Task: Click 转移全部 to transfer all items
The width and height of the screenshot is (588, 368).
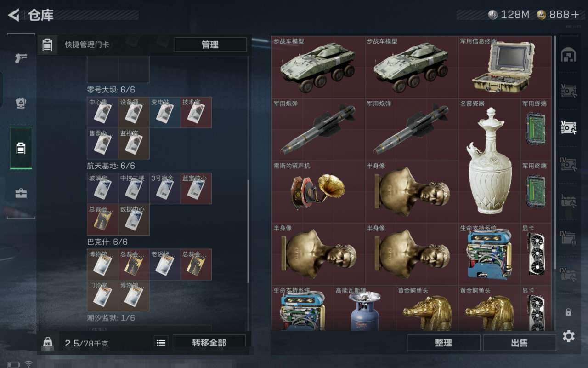Action: pyautogui.click(x=209, y=343)
